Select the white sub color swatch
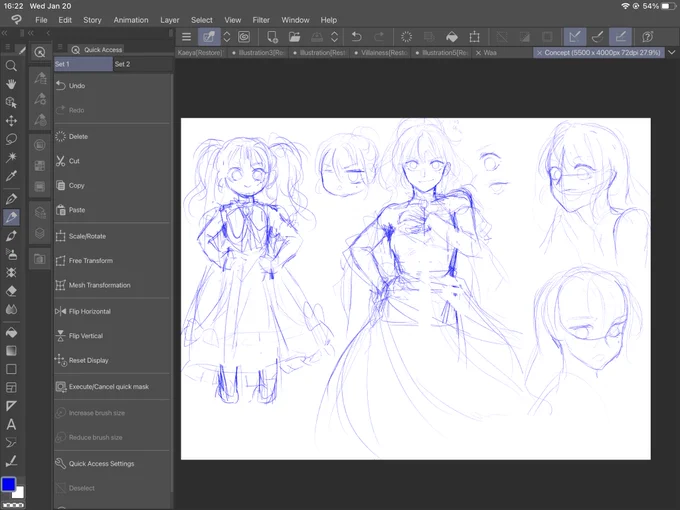Viewport: 680px width, 510px height. coord(19,493)
